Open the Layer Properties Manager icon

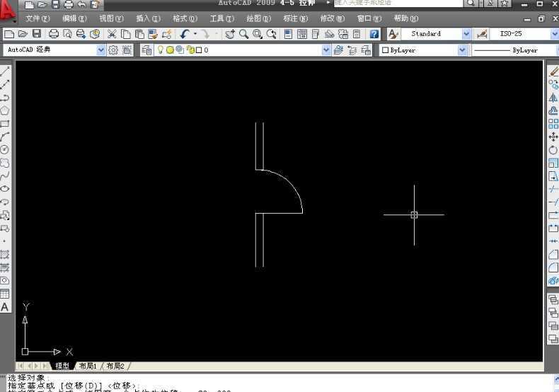146,50
